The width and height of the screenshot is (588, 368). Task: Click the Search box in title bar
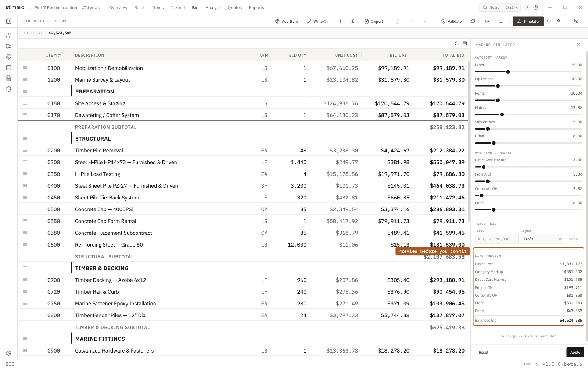(500, 7)
